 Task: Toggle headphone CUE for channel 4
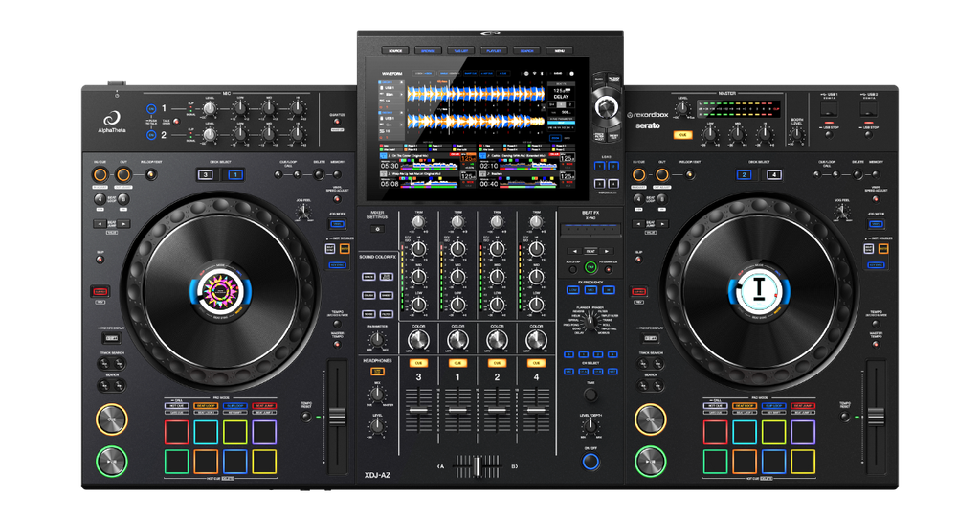(x=536, y=363)
